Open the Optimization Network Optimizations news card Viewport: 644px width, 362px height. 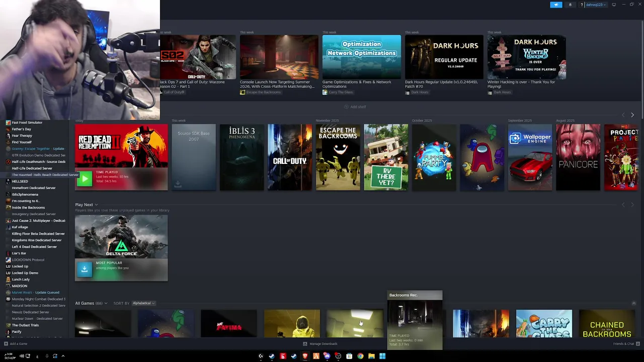361,57
